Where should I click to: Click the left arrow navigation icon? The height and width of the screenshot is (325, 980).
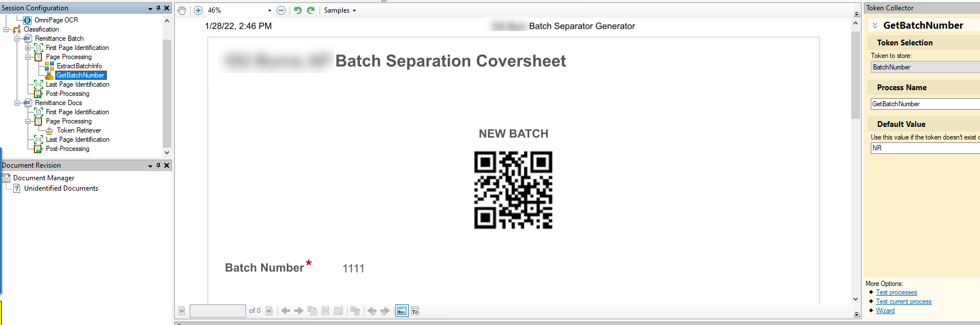point(286,311)
